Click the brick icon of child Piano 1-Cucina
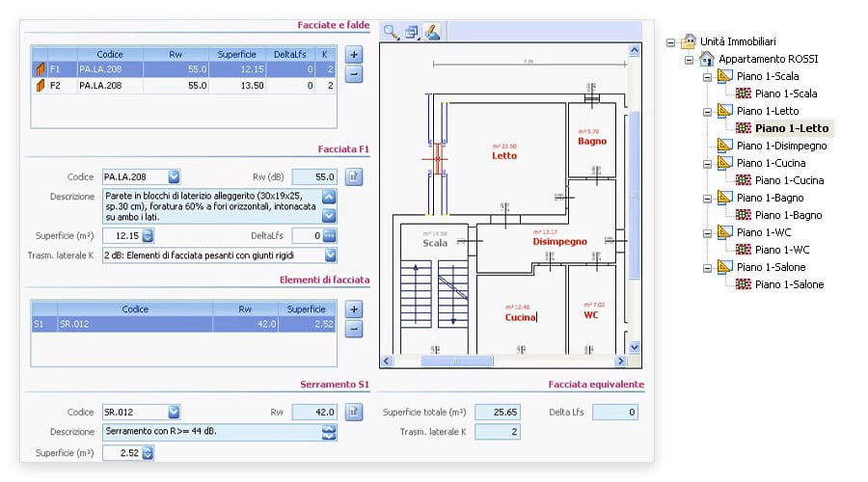Viewport: 868px width, 482px height. point(743,180)
